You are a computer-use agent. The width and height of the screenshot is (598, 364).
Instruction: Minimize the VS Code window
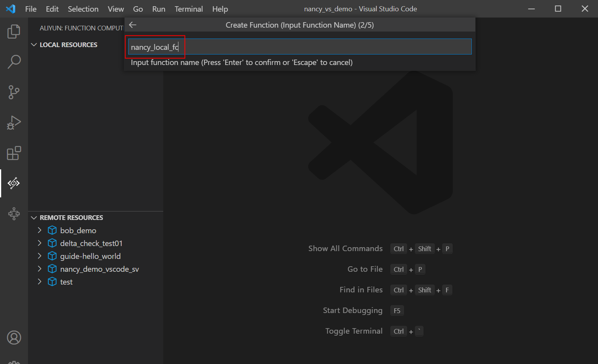531,9
